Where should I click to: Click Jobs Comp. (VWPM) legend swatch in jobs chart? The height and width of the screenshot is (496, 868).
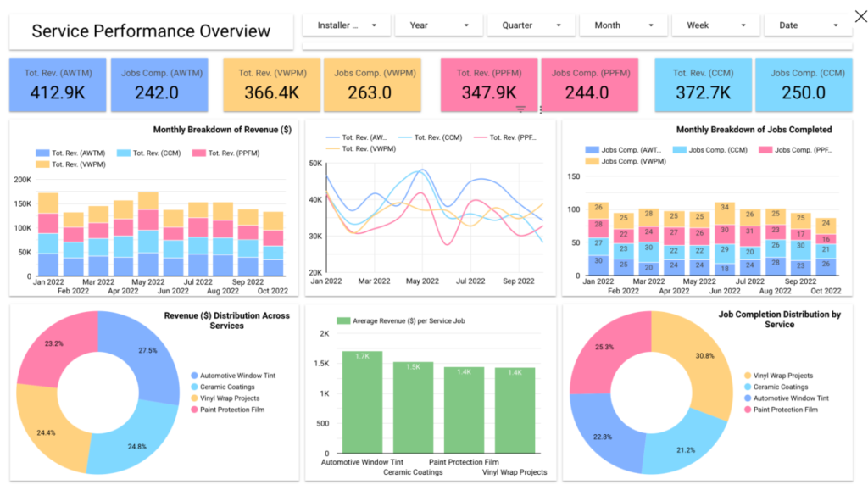[x=592, y=161]
